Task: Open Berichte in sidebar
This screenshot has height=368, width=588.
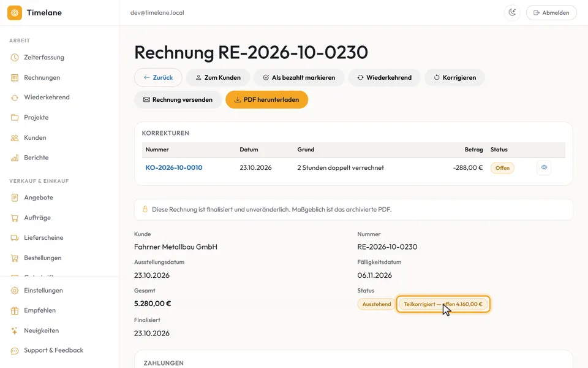Action: pyautogui.click(x=36, y=158)
